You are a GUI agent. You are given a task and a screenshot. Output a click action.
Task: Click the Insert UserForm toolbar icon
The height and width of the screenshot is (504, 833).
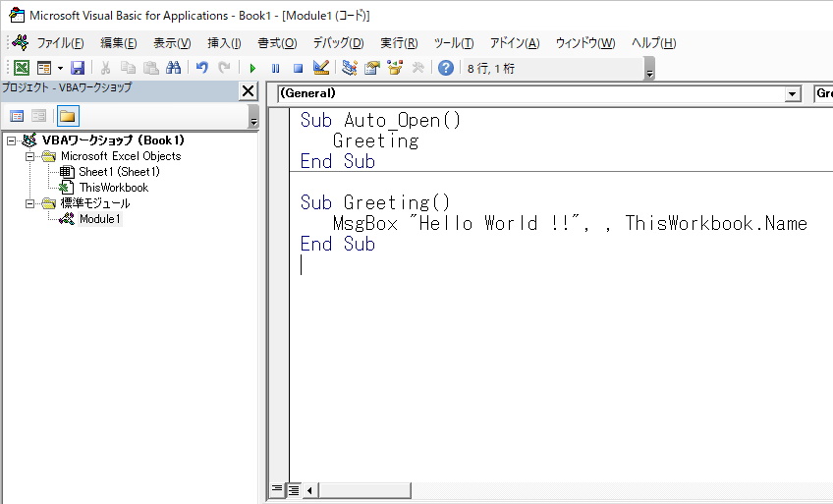[x=44, y=68]
